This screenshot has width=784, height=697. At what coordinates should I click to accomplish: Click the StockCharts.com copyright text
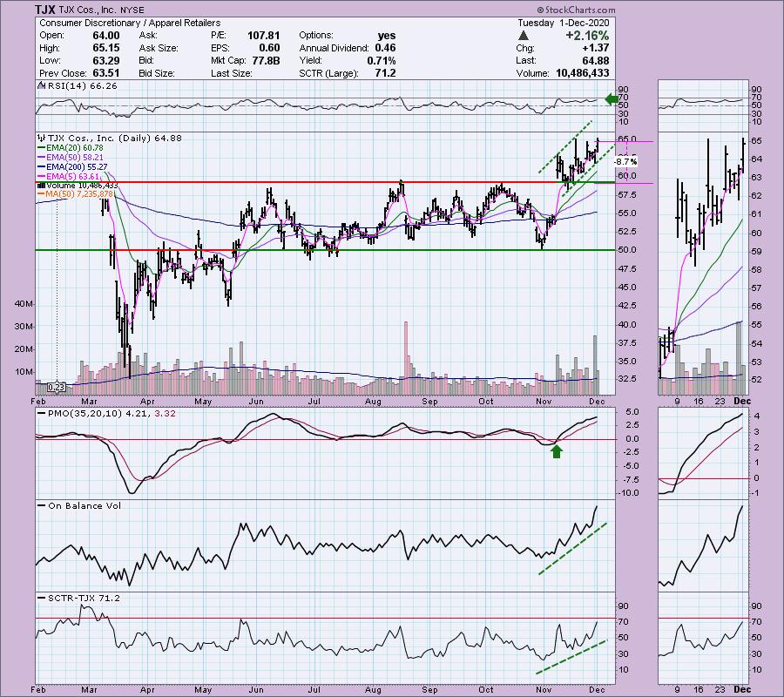(x=576, y=10)
